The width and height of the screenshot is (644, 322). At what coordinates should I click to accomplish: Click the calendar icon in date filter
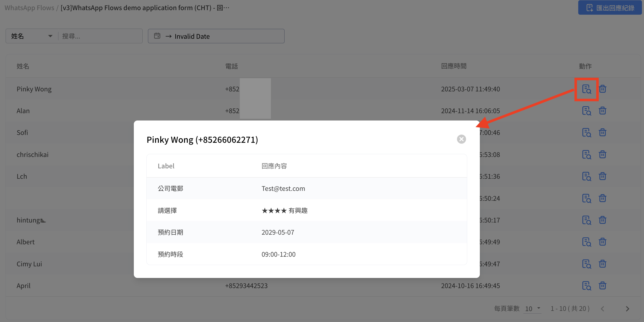tap(157, 36)
